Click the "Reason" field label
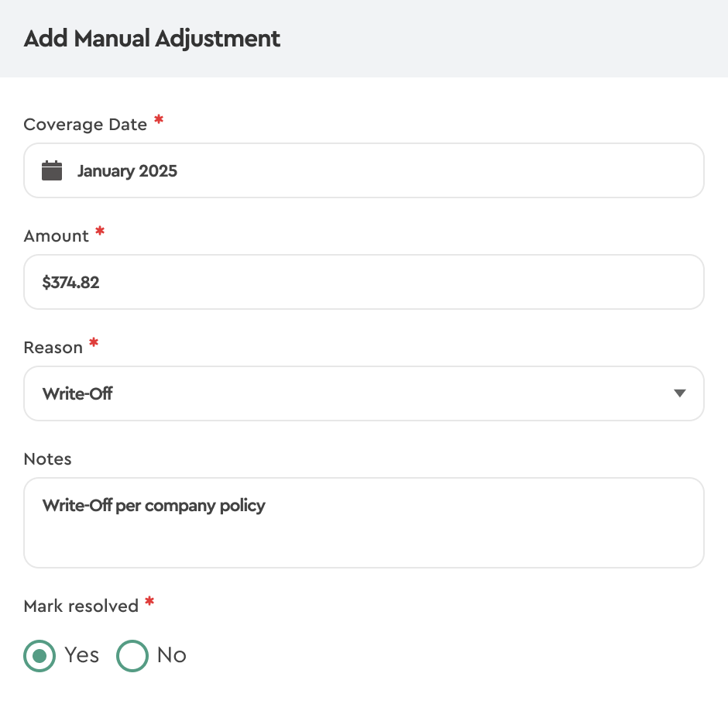 [53, 348]
